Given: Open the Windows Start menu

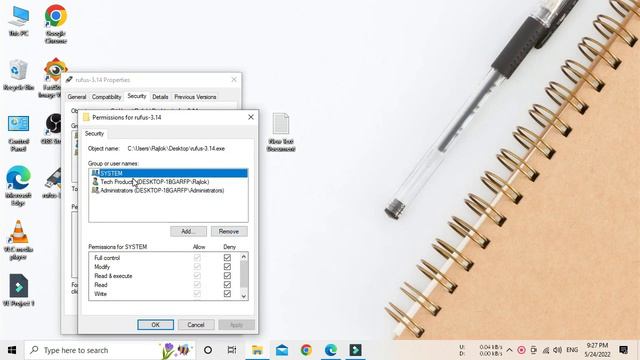Looking at the screenshot, I should (12, 350).
